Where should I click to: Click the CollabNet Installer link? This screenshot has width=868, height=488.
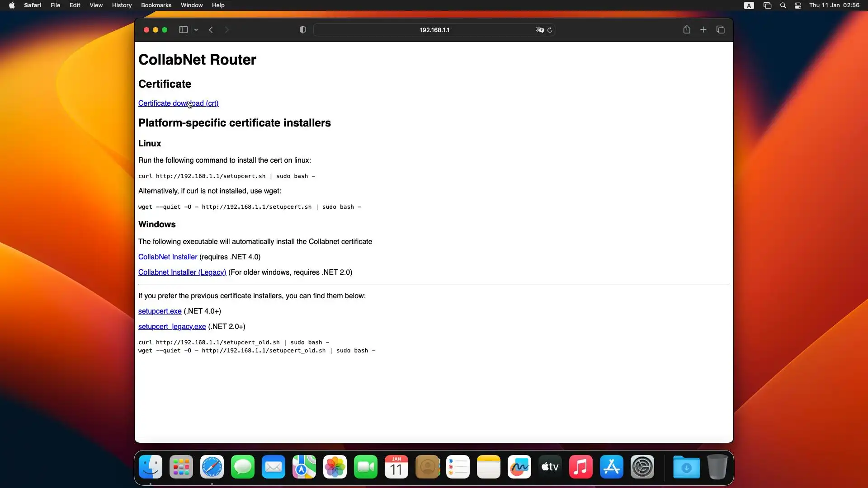point(168,257)
